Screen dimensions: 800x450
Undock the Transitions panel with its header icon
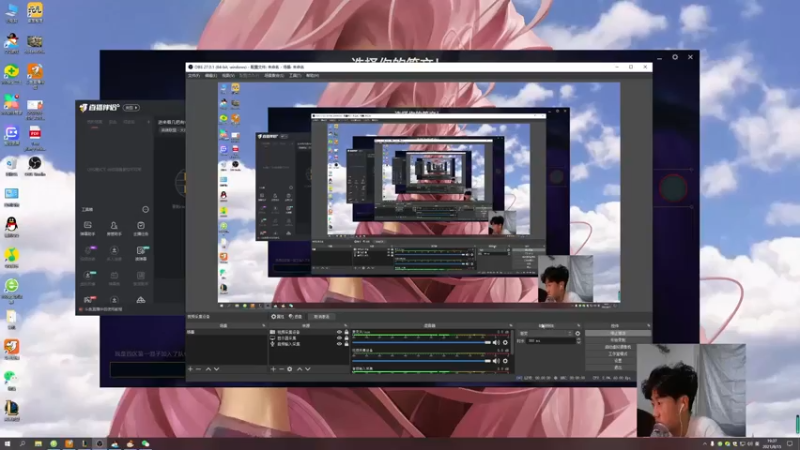tap(579, 326)
